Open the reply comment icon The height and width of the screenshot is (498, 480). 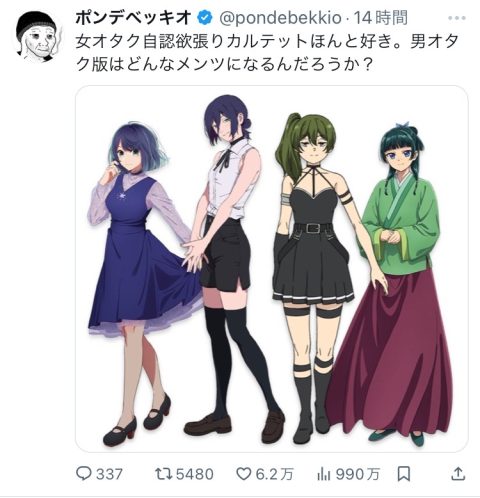[x=83, y=473]
